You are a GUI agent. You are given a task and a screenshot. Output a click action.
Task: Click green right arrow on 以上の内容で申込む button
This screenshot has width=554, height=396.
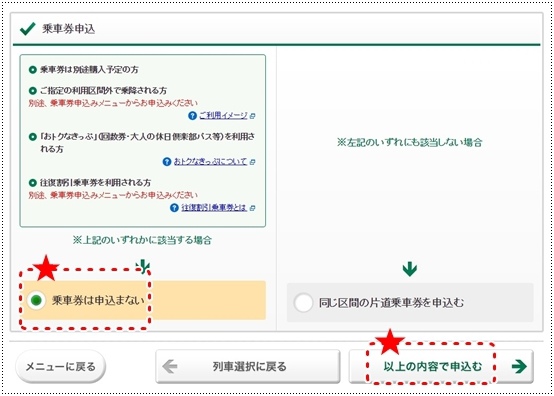click(519, 366)
